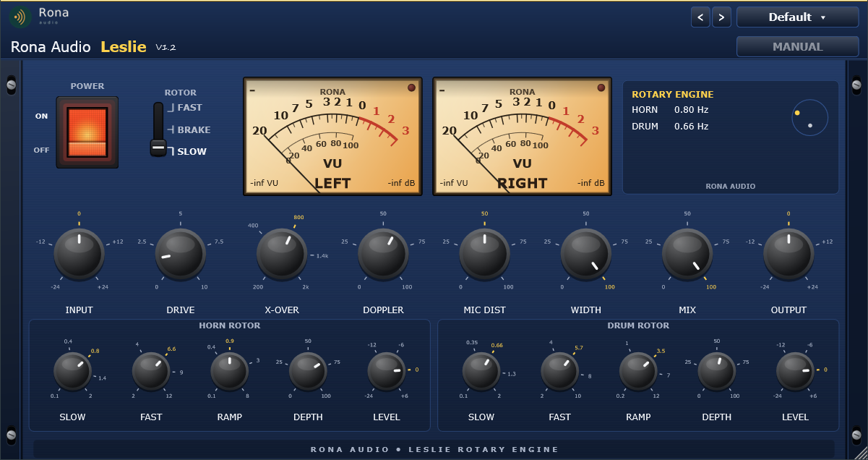Image resolution: width=868 pixels, height=460 pixels.
Task: Click the OUTPUT gain knob
Action: click(x=788, y=254)
